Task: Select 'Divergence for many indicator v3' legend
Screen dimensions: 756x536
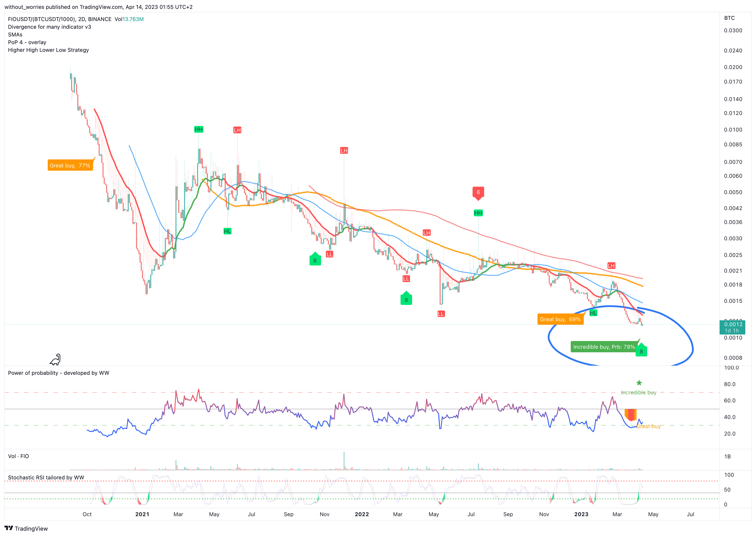Action: click(x=50, y=27)
